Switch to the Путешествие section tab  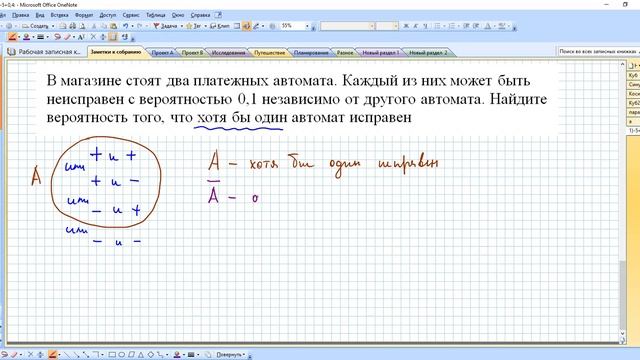(269, 53)
